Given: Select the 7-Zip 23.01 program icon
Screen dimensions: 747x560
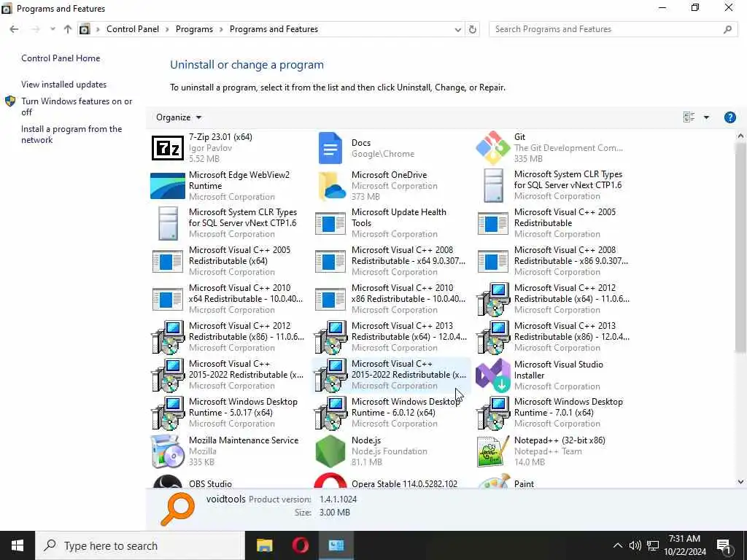Looking at the screenshot, I should [167, 147].
